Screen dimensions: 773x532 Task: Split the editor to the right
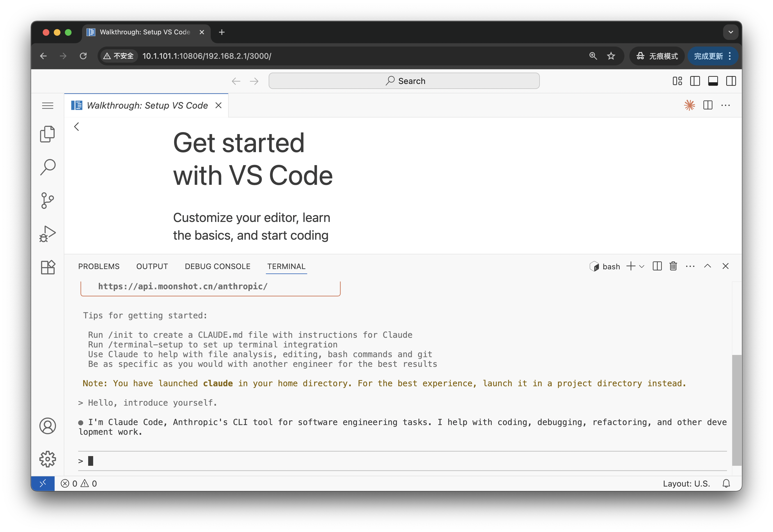[708, 105]
